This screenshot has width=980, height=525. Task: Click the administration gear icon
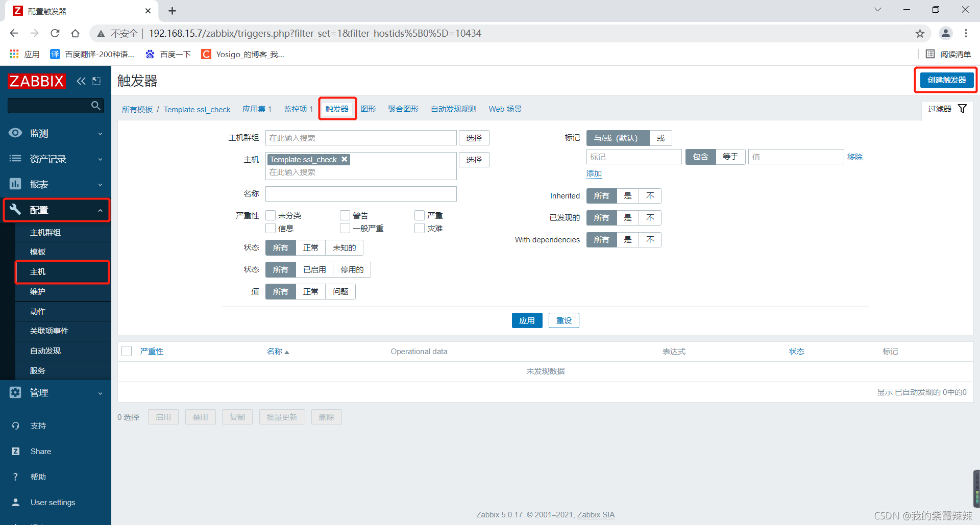coord(15,392)
